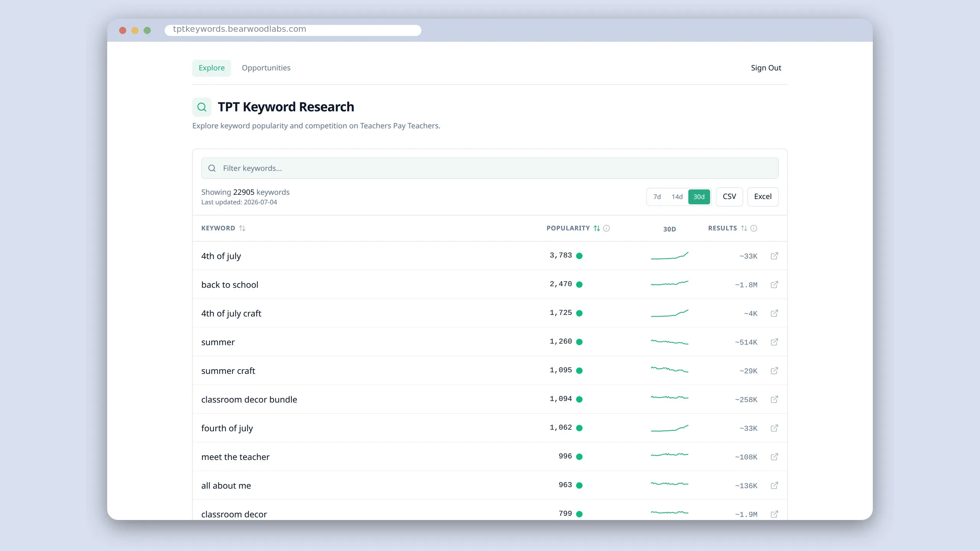Select keyword "classroom decor bundle"
The height and width of the screenshot is (551, 980).
coord(249,400)
